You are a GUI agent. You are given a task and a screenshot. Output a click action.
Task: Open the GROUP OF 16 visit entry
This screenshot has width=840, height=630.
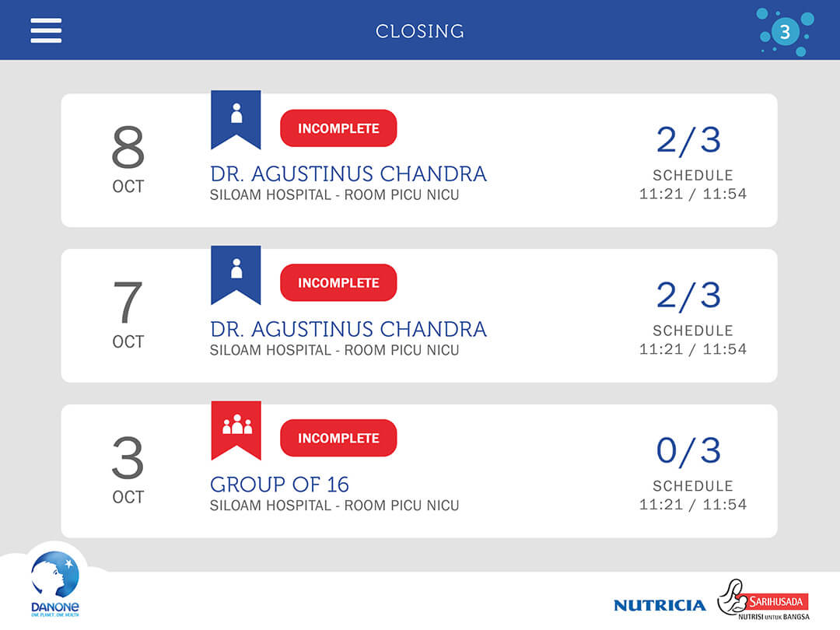pyautogui.click(x=278, y=485)
